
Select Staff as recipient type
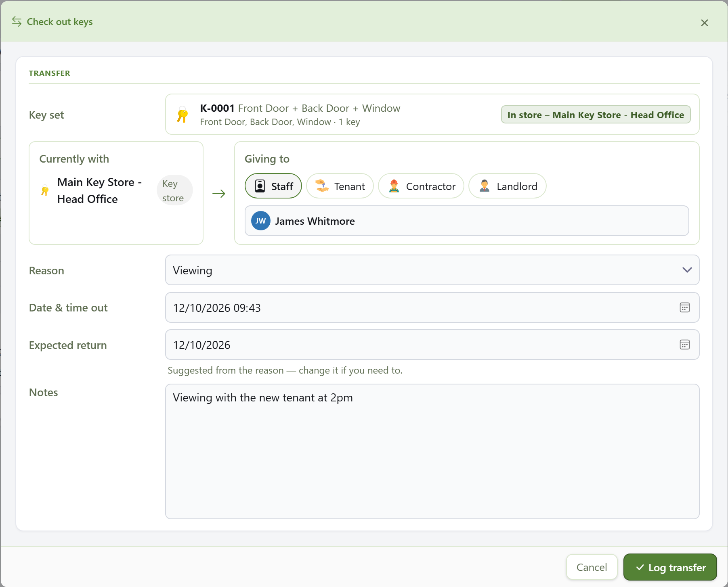point(273,186)
